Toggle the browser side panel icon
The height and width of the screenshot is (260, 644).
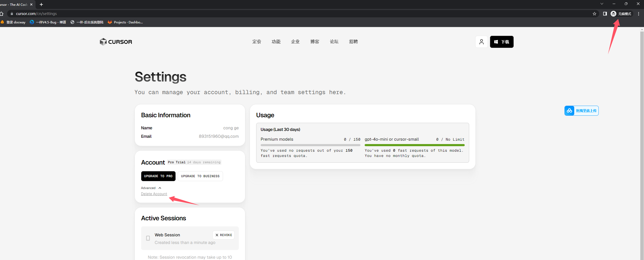coord(605,14)
